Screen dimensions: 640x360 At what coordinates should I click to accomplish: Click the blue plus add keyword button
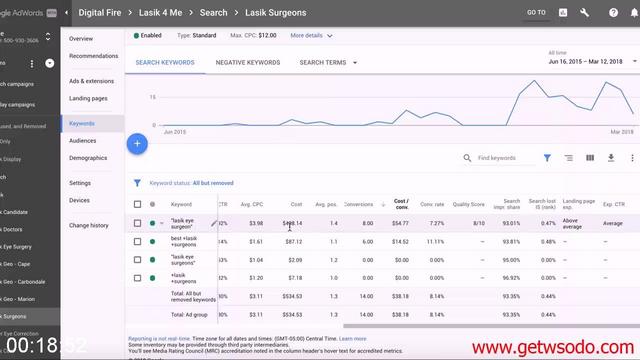click(x=137, y=144)
